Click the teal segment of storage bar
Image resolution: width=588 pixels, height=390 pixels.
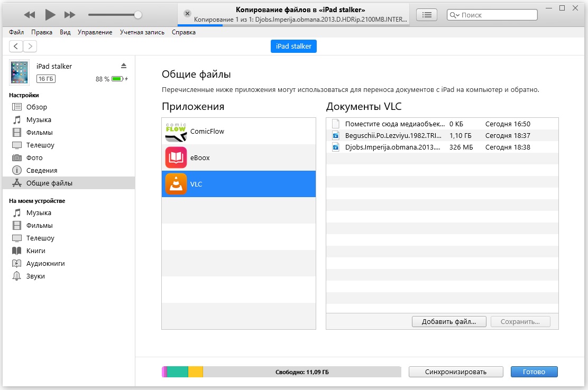point(177,372)
